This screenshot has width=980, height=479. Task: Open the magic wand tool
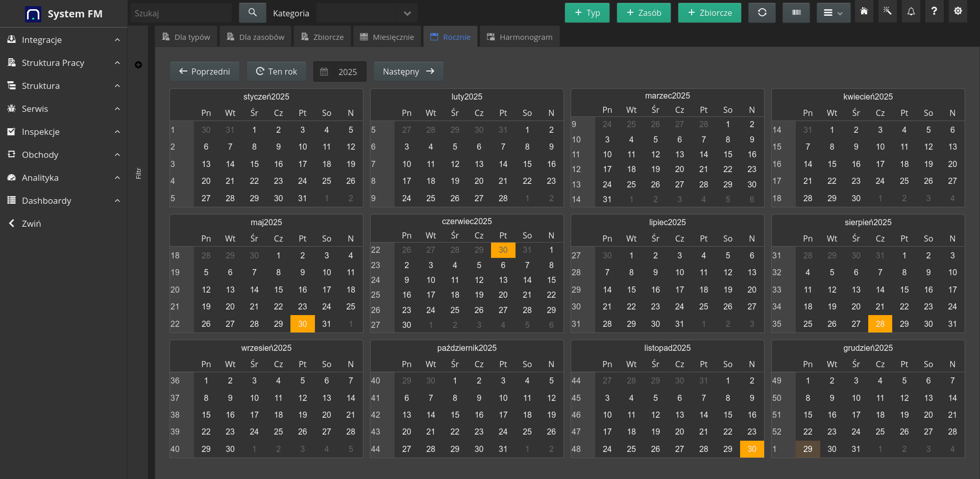click(887, 11)
